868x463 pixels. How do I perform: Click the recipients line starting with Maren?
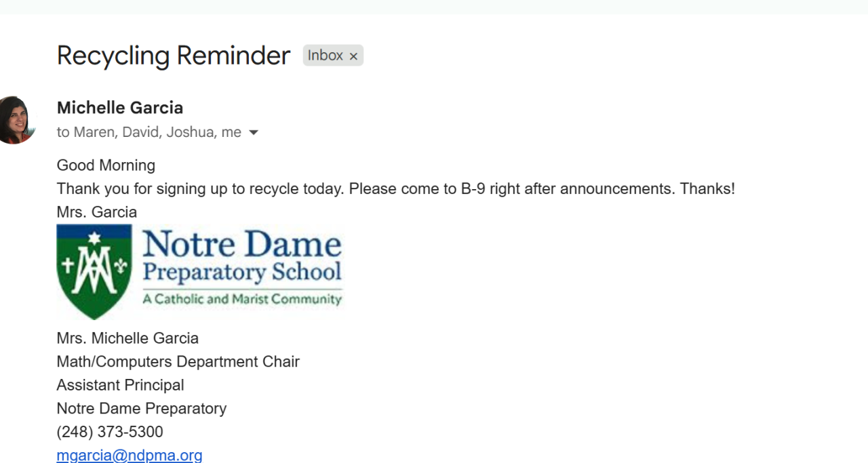pyautogui.click(x=149, y=133)
